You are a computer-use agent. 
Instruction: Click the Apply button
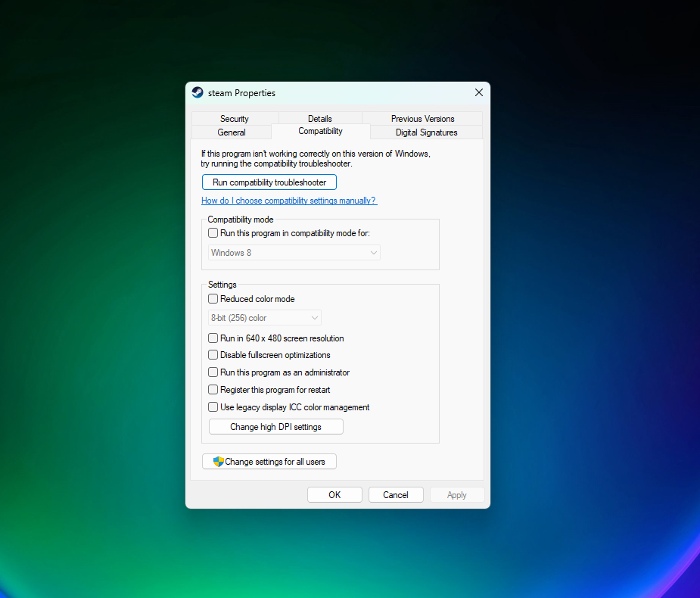pos(456,495)
